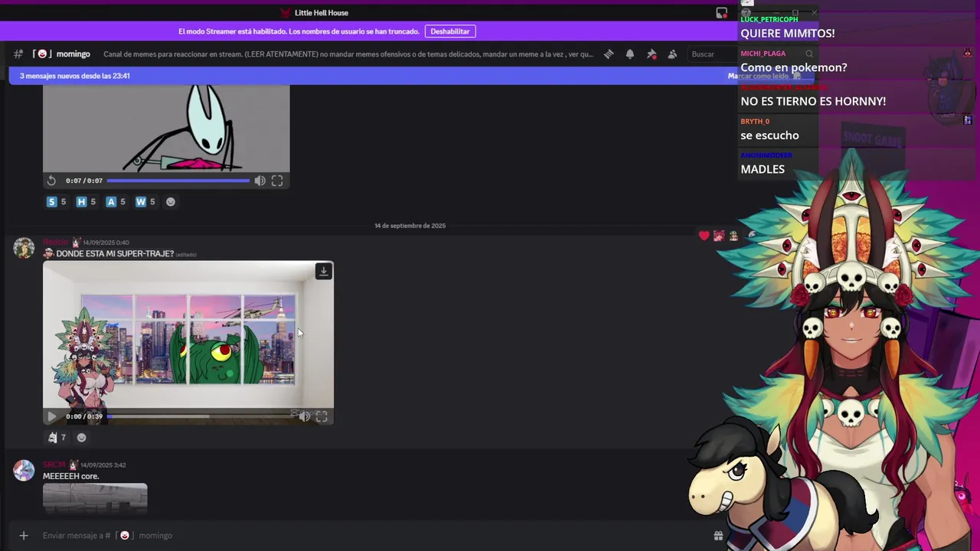
Task: Click the message input for momingo
Action: (x=367, y=536)
